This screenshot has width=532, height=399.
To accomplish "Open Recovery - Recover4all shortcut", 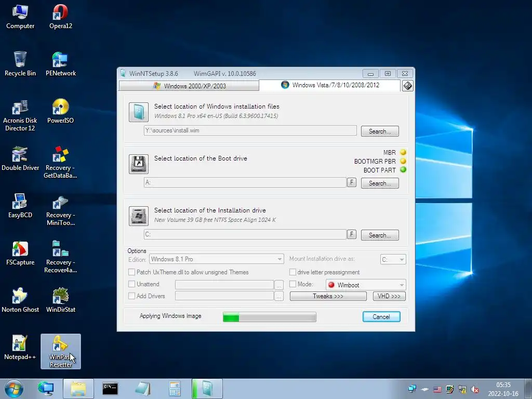I will coord(60,257).
